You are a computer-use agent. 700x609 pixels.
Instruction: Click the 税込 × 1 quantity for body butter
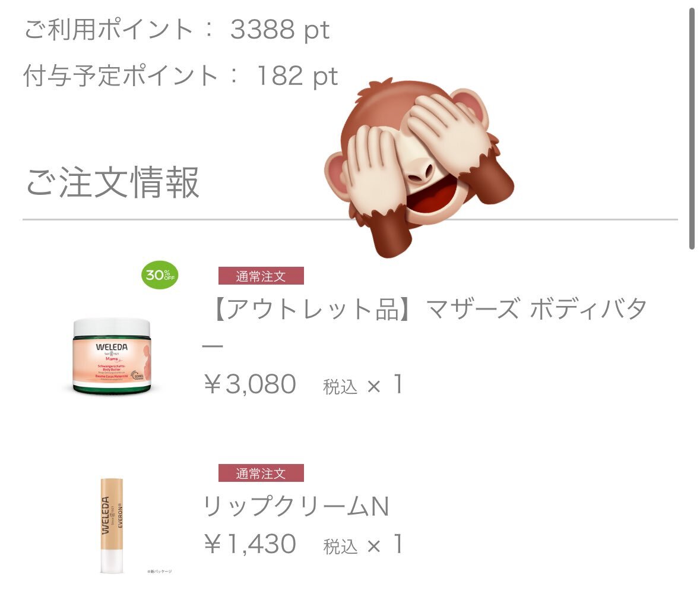click(x=363, y=386)
